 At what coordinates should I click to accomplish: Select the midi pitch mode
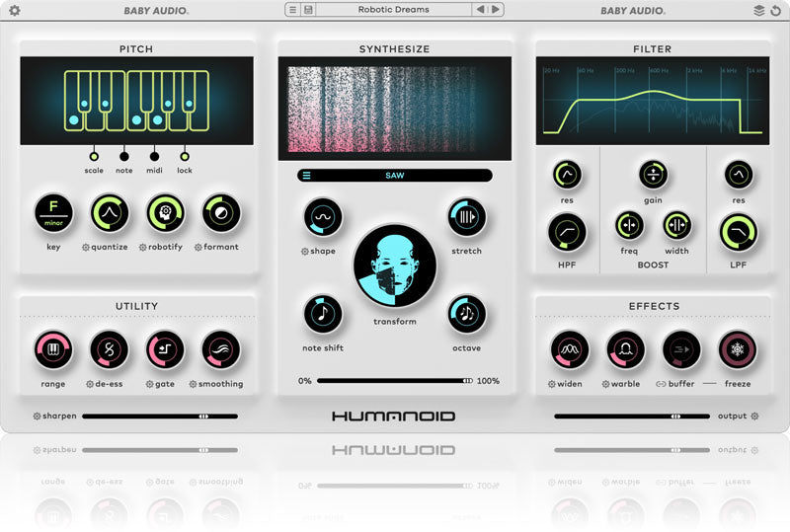[x=154, y=156]
